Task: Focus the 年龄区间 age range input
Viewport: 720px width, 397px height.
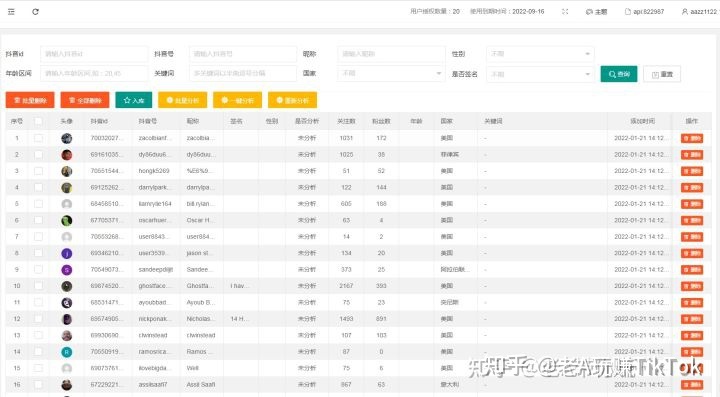Action: pos(94,73)
